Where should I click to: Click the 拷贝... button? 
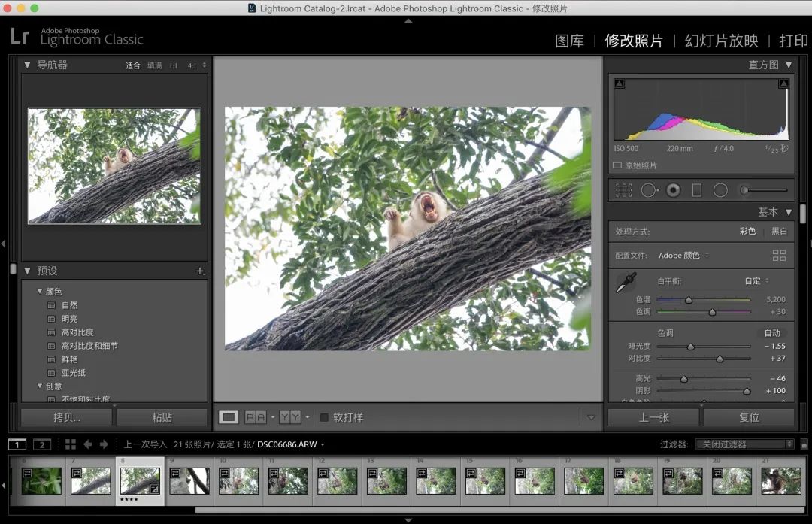click(67, 417)
